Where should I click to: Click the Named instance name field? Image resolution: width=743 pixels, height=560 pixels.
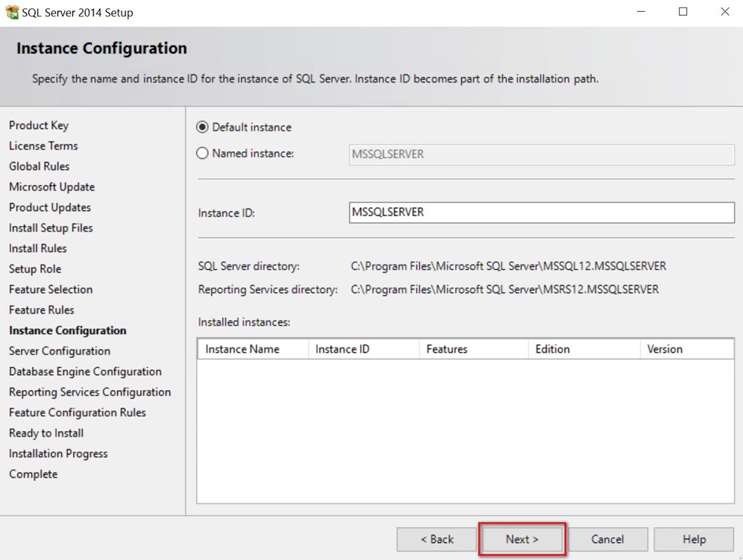coord(542,154)
